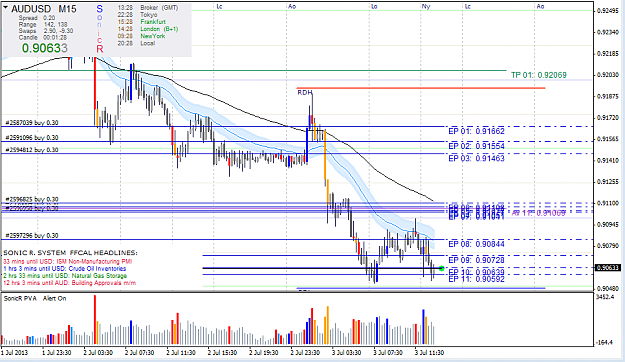The image size is (625, 362).
Task: Click the 2 Jul 15:30 time axis label
Action: [x=222, y=353]
